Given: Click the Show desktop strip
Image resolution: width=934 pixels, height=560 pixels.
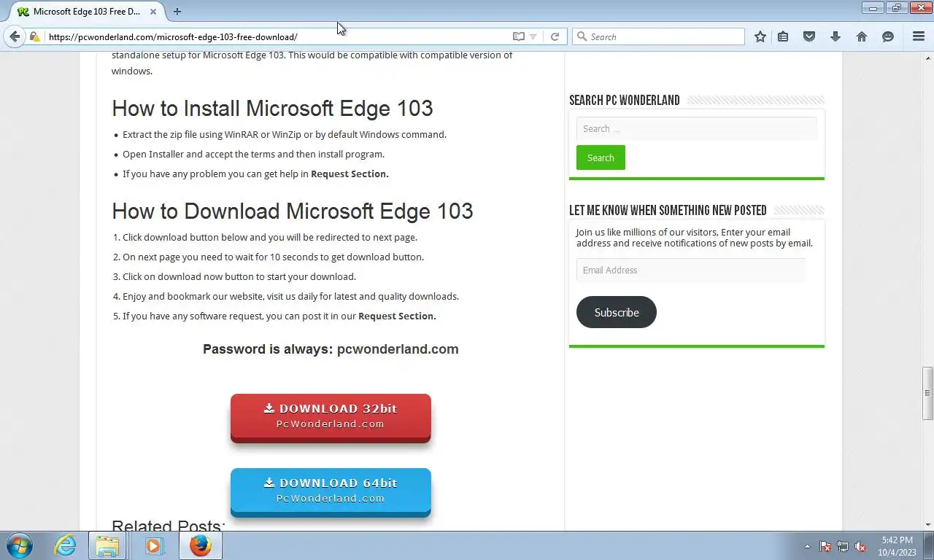Looking at the screenshot, I should [x=929, y=545].
